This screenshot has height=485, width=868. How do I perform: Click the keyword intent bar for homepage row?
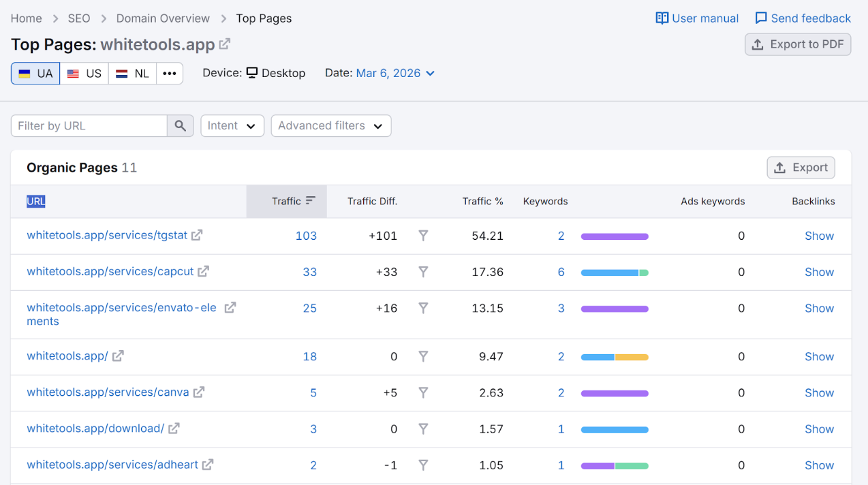(x=615, y=357)
